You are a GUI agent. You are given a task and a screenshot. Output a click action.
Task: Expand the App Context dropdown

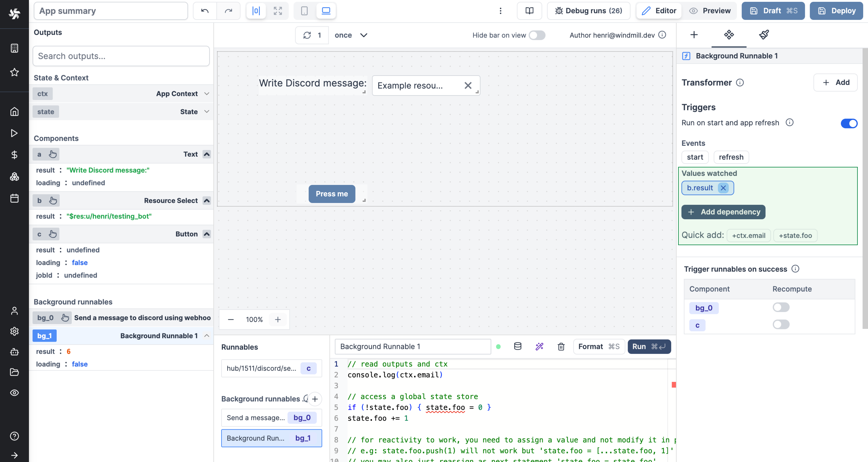pyautogui.click(x=206, y=94)
